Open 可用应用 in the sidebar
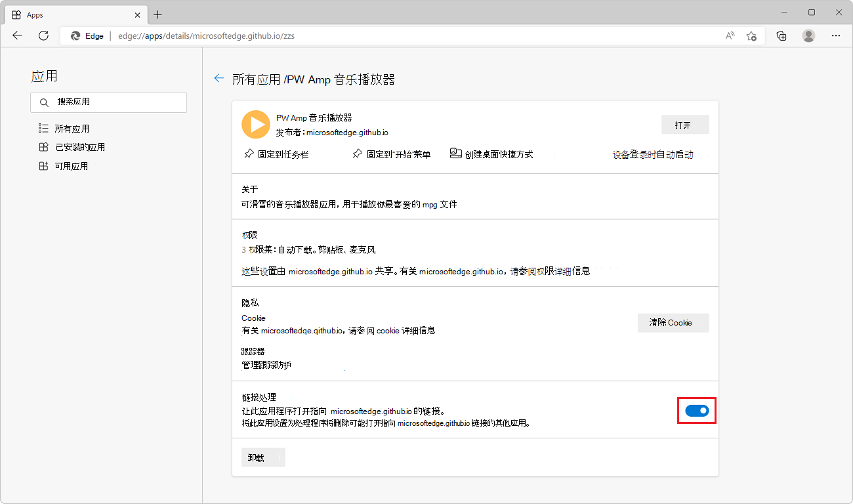853x504 pixels. pyautogui.click(x=64, y=166)
